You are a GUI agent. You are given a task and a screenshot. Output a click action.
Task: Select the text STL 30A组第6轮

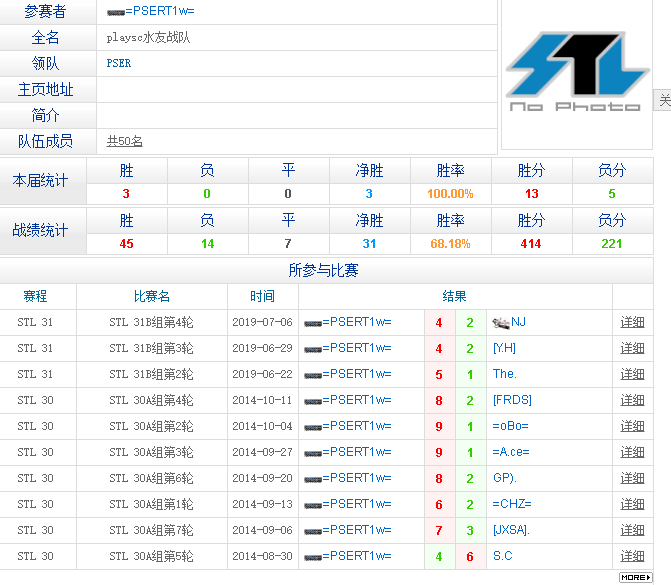[x=151, y=478]
